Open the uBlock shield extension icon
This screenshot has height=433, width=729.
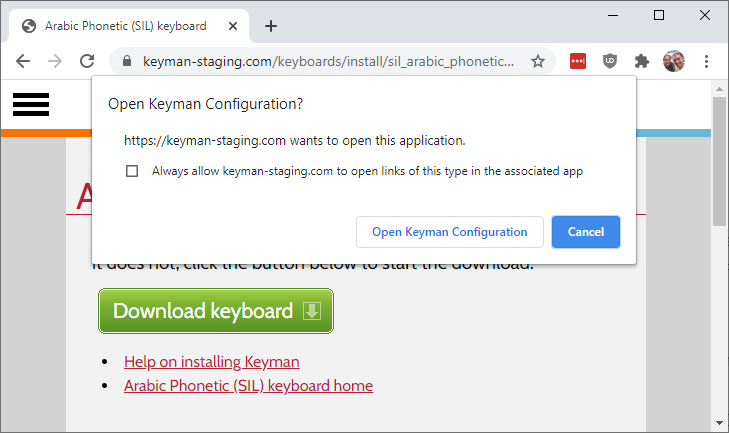point(610,61)
